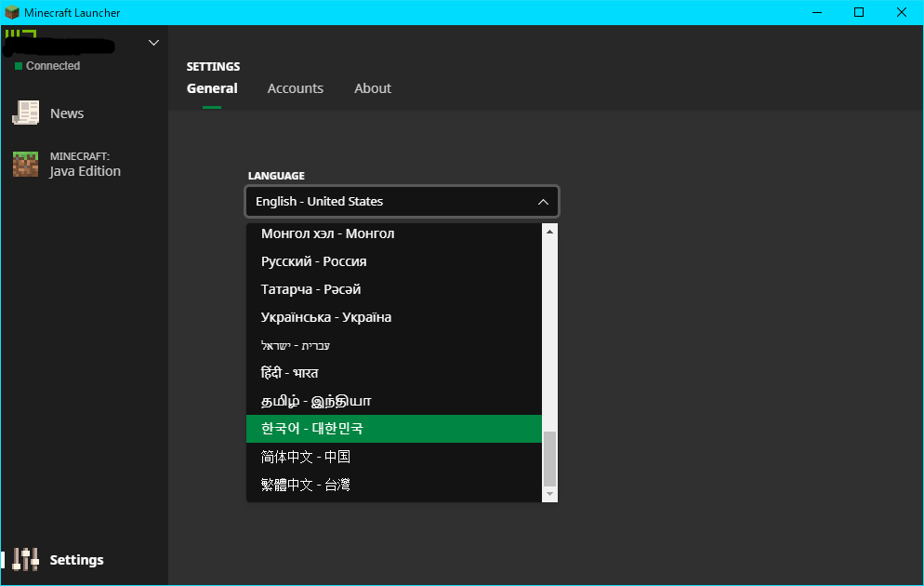Click the Settings sliders icon in sidebar

tap(25, 559)
